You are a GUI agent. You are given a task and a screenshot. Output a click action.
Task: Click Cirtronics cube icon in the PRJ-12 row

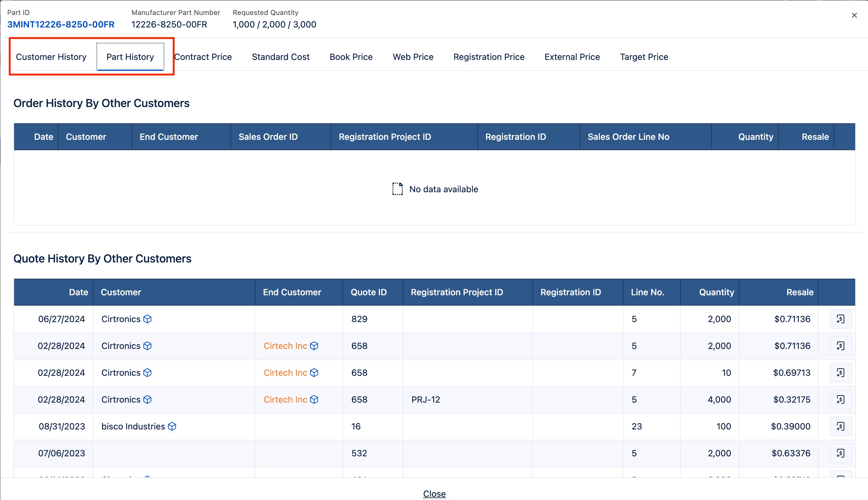pyautogui.click(x=147, y=400)
